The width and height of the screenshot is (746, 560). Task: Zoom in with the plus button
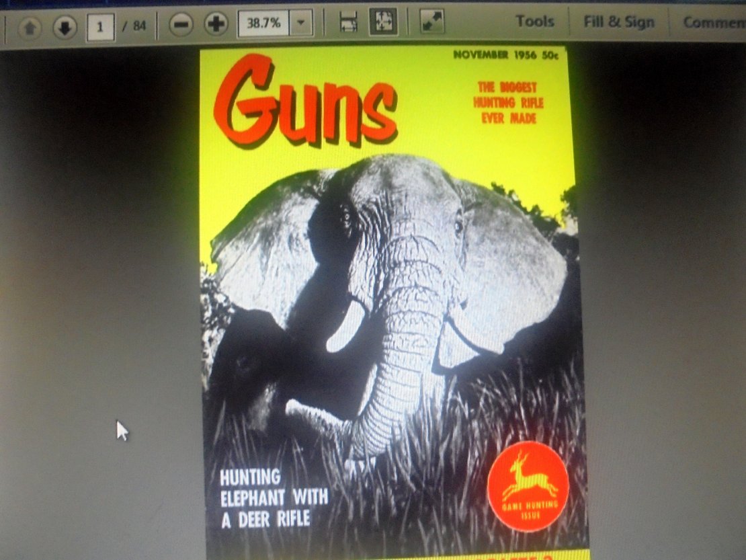[x=216, y=24]
